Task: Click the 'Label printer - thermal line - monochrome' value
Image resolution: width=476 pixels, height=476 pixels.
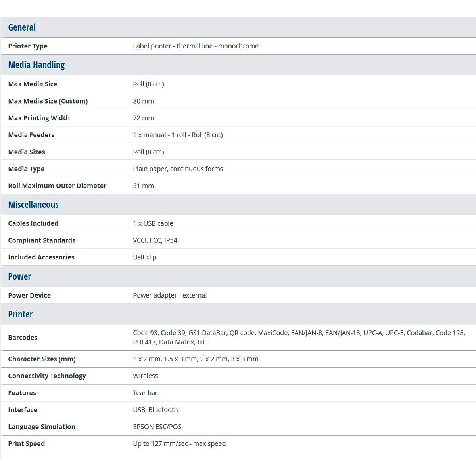Action: tap(196, 46)
